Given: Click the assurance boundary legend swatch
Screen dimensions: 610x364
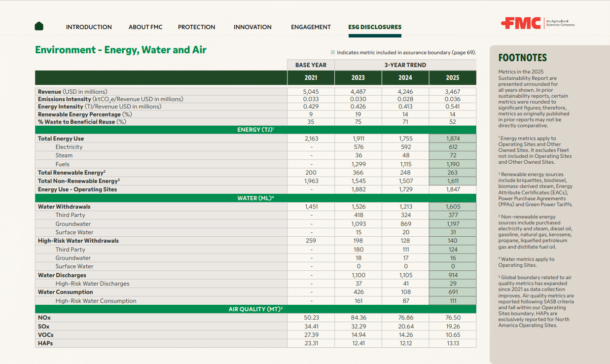Looking at the screenshot, I should tap(333, 52).
